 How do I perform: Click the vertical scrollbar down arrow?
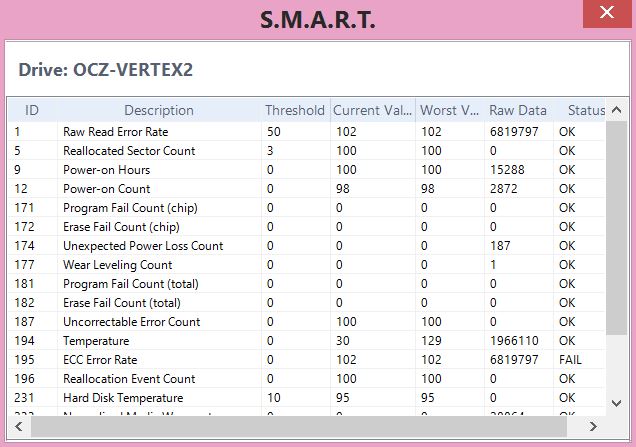point(617,403)
